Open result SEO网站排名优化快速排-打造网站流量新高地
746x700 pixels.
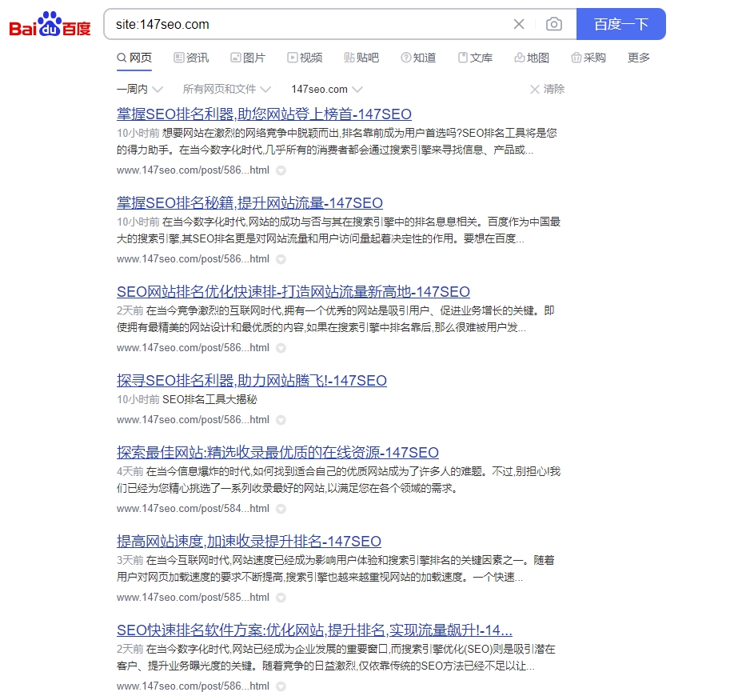click(293, 292)
